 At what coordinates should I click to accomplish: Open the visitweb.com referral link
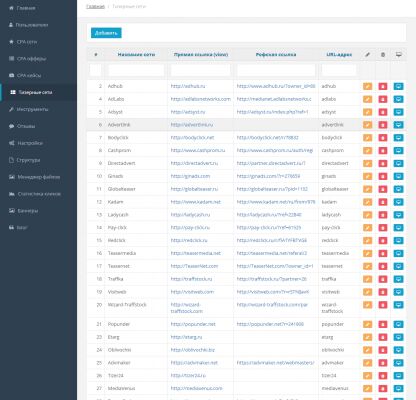tap(273, 292)
